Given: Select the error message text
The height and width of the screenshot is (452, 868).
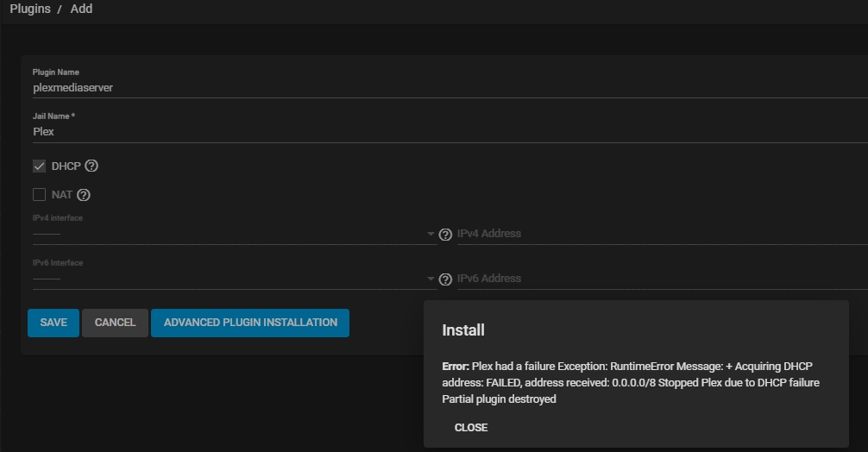Looking at the screenshot, I should 631,382.
